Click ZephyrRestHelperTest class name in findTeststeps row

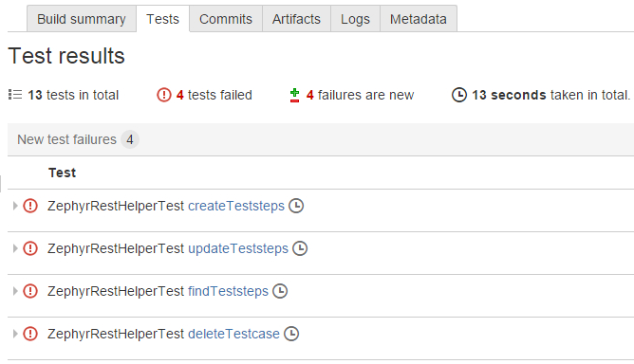tap(116, 291)
